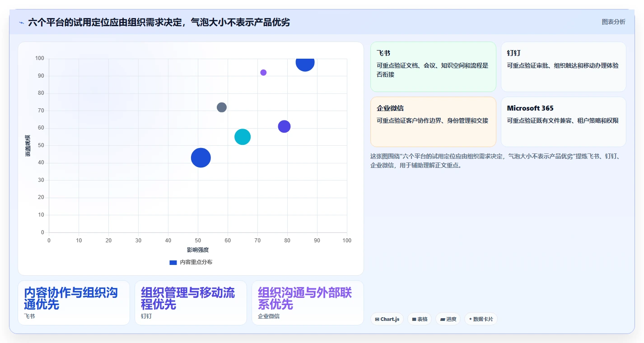Screen dimensions: 644x343
Task: Click the summary paragraph starting '这张图围绕'
Action: coord(497,161)
